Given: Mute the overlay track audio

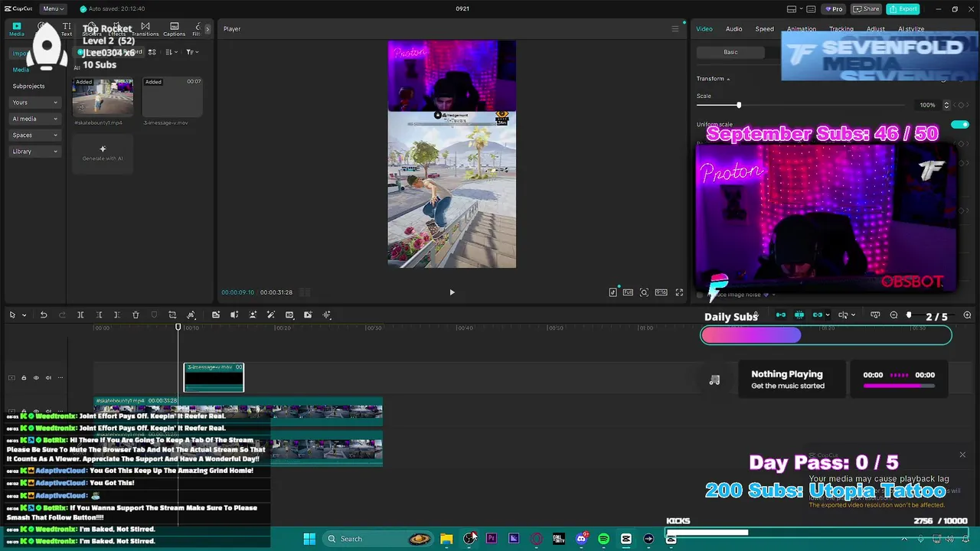Looking at the screenshot, I should click(48, 377).
